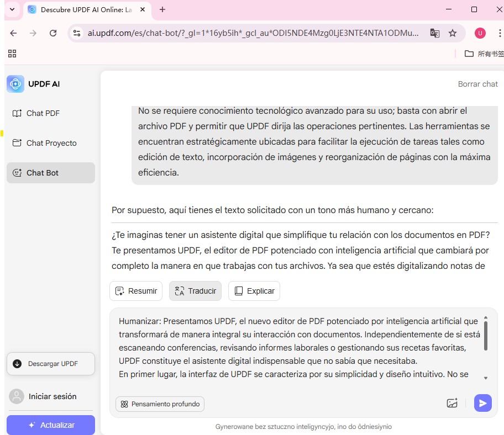Click the Pensamiento profundo atom icon
Viewport: 504px width, 435px height.
coord(124,404)
